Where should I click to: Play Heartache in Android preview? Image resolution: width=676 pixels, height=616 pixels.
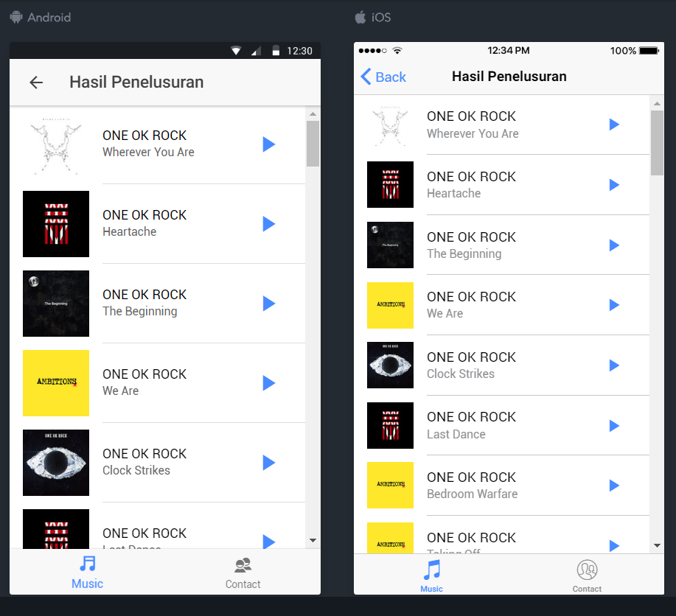tap(269, 224)
